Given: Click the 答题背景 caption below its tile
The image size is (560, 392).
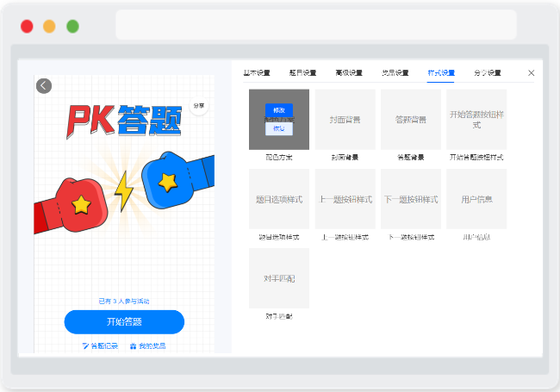Looking at the screenshot, I should pos(411,158).
